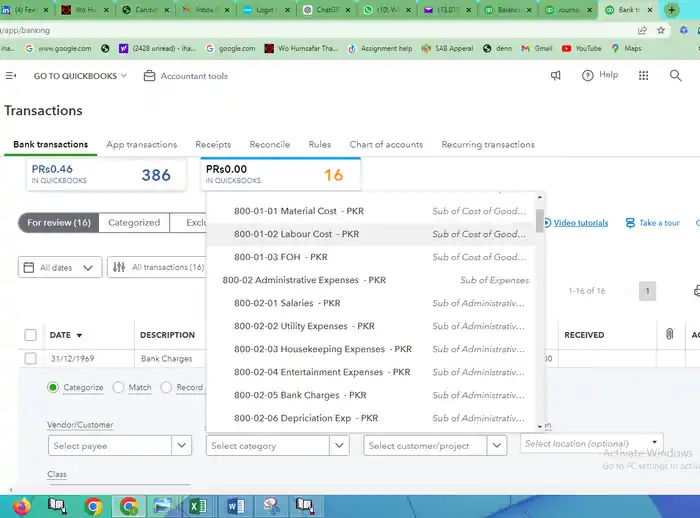
Task: Expand the Select payee dropdown arrow
Action: pos(182,445)
